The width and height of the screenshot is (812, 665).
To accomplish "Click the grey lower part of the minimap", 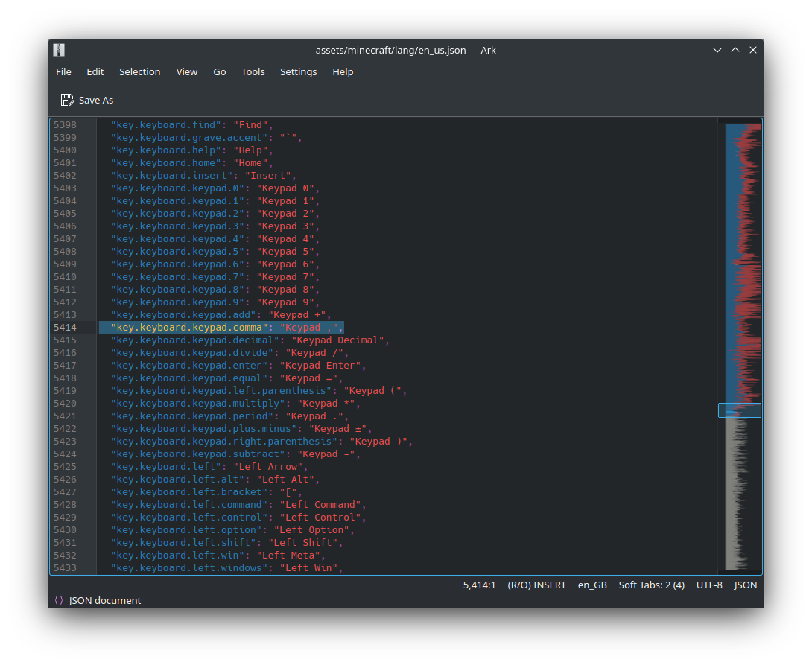I will pyautogui.click(x=738, y=494).
